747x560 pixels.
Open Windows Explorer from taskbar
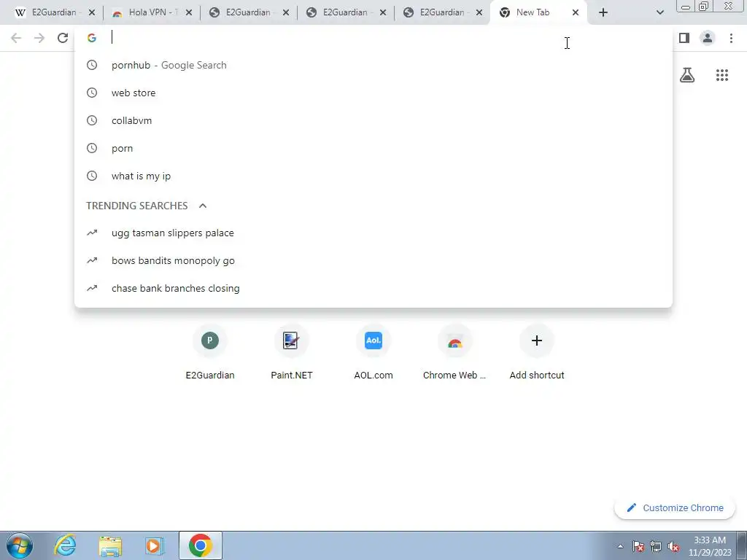[x=110, y=545]
